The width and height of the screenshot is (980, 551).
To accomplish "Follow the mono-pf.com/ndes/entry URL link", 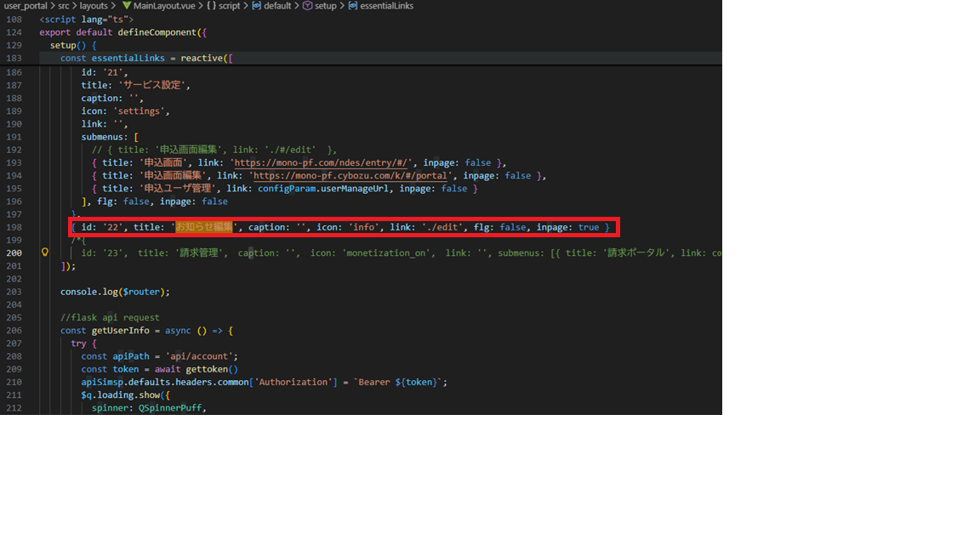I will coord(322,162).
